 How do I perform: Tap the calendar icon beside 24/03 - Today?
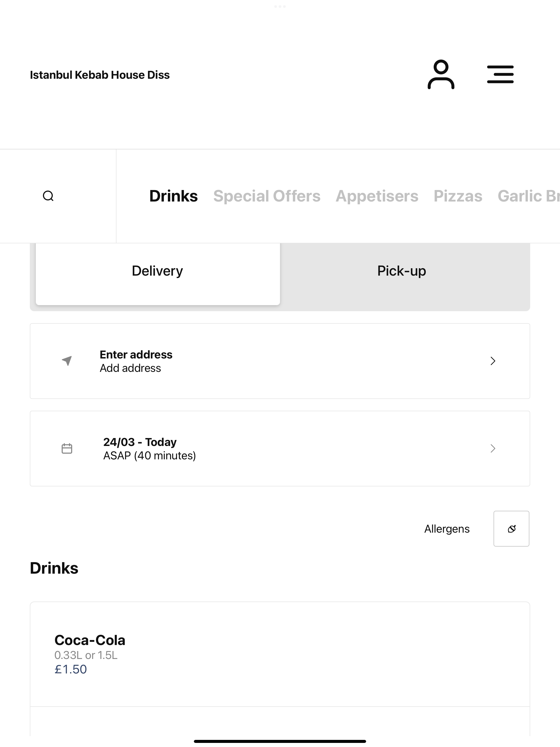pyautogui.click(x=67, y=448)
